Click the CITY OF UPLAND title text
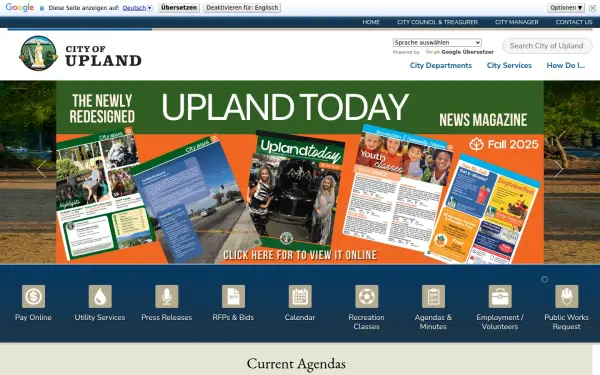Screen dimensions: 600x375 point(103,56)
